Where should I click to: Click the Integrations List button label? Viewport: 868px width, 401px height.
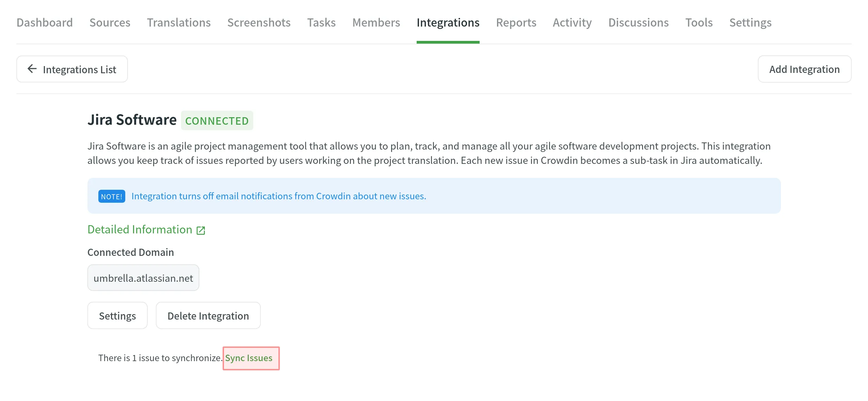pos(79,70)
